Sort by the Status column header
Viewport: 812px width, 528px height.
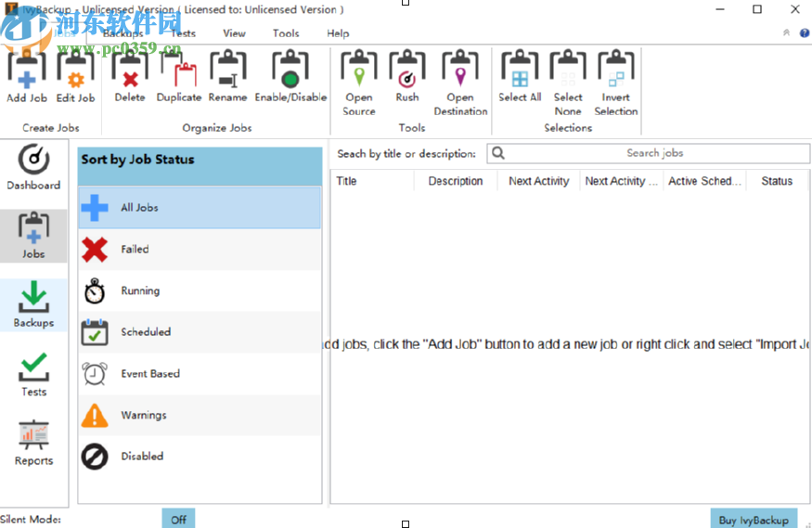[x=777, y=181]
